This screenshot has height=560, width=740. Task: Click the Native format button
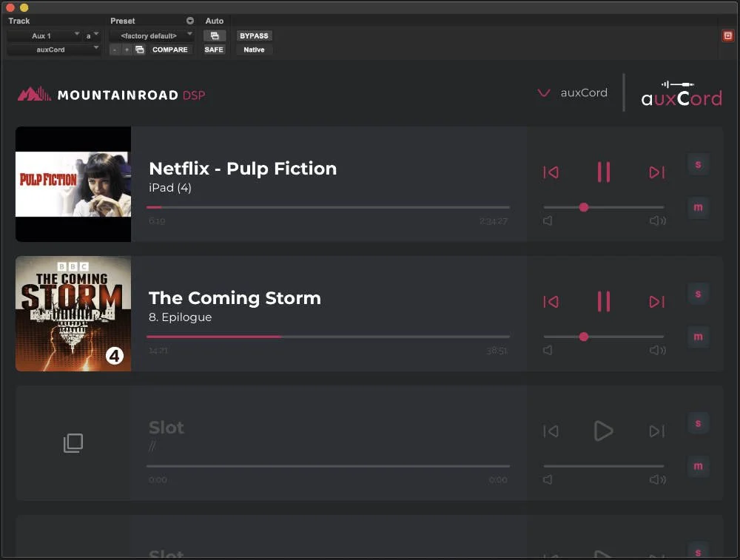pos(254,50)
